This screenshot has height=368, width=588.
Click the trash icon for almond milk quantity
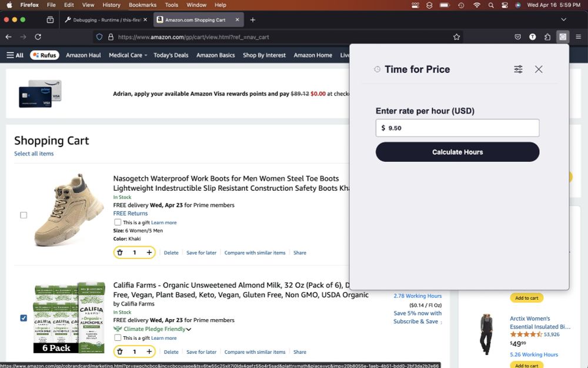coord(120,352)
